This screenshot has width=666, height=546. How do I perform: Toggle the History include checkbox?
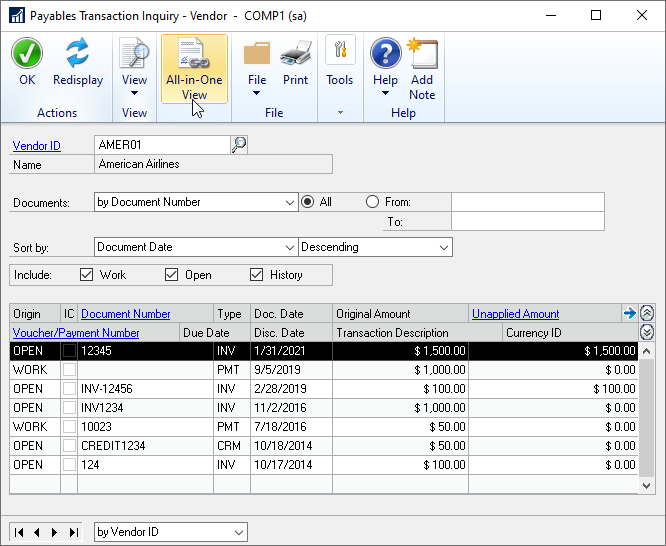pyautogui.click(x=257, y=274)
